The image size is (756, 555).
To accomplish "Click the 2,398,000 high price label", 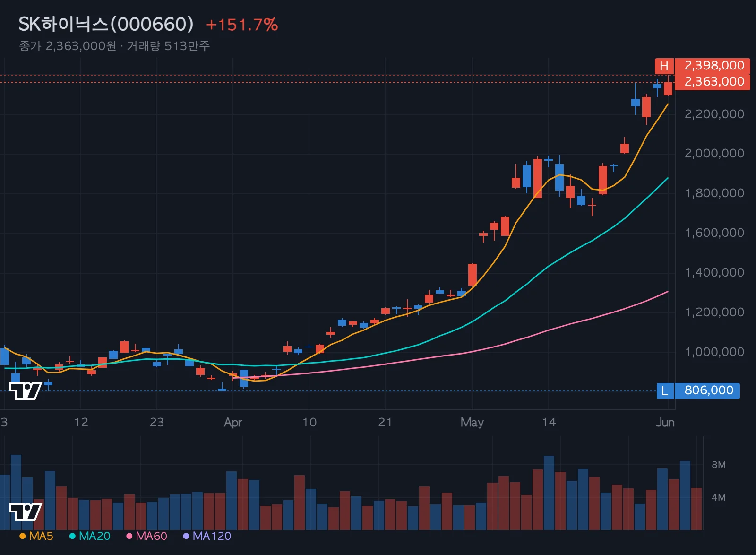I will 713,66.
